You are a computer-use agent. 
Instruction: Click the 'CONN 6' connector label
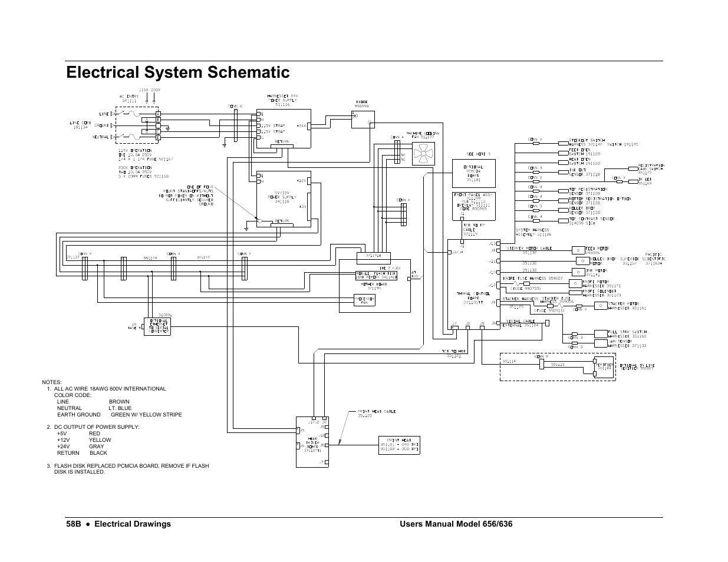tap(235, 106)
